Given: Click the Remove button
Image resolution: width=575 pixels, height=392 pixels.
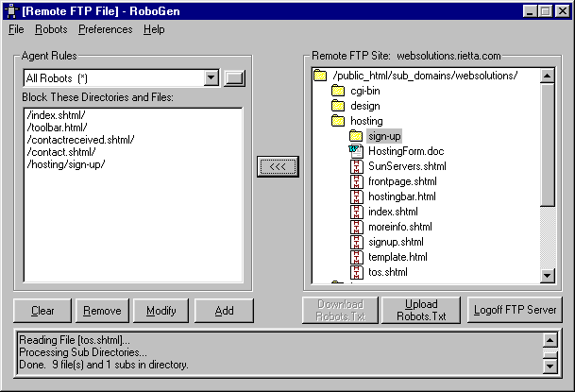Looking at the screenshot, I should 102,310.
